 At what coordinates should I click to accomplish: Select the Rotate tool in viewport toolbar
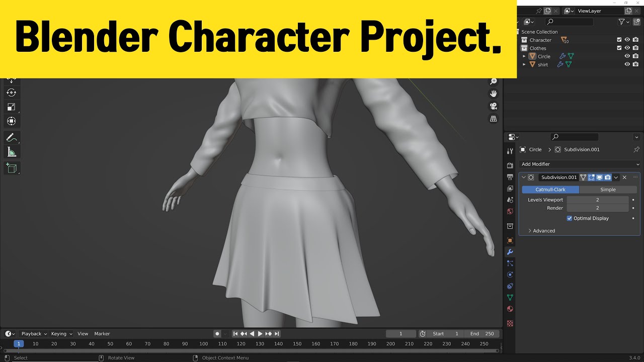11,93
